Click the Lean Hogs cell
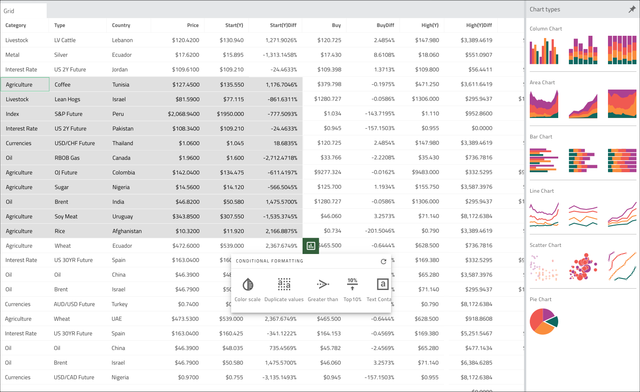Image resolution: width=640 pixels, height=392 pixels. tap(67, 99)
